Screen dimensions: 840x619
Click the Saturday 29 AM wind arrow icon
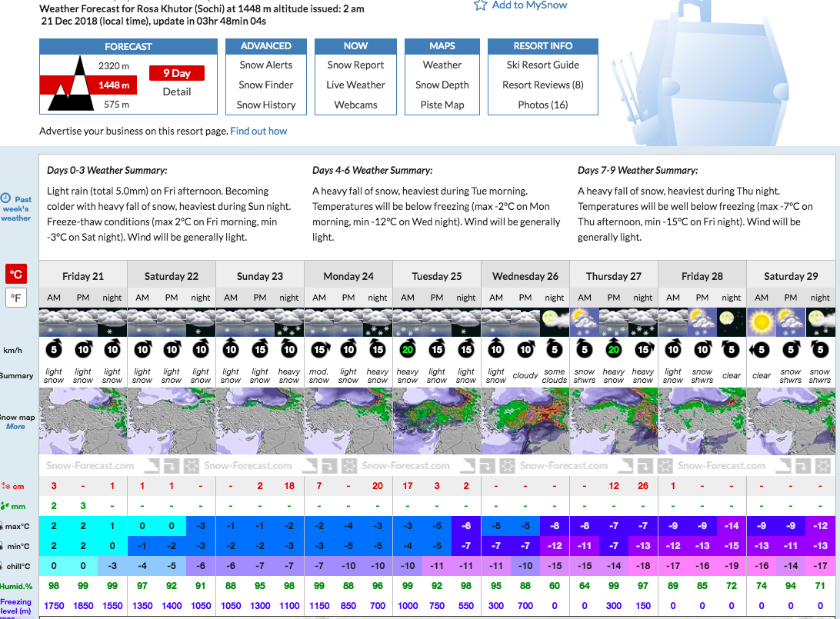(x=760, y=350)
